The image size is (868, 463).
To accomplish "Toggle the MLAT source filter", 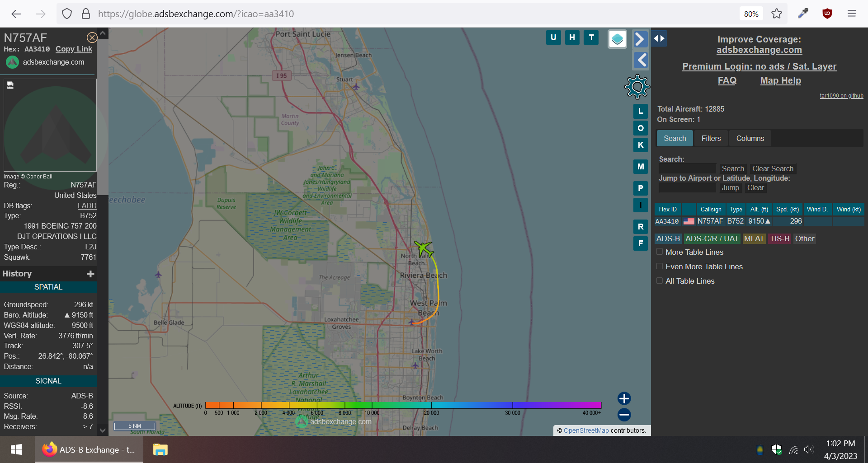I will point(754,239).
